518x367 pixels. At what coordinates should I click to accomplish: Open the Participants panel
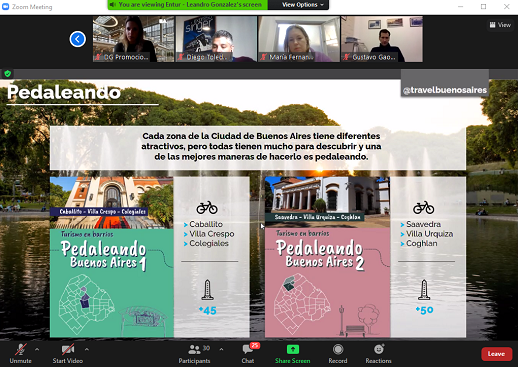pyautogui.click(x=194, y=354)
